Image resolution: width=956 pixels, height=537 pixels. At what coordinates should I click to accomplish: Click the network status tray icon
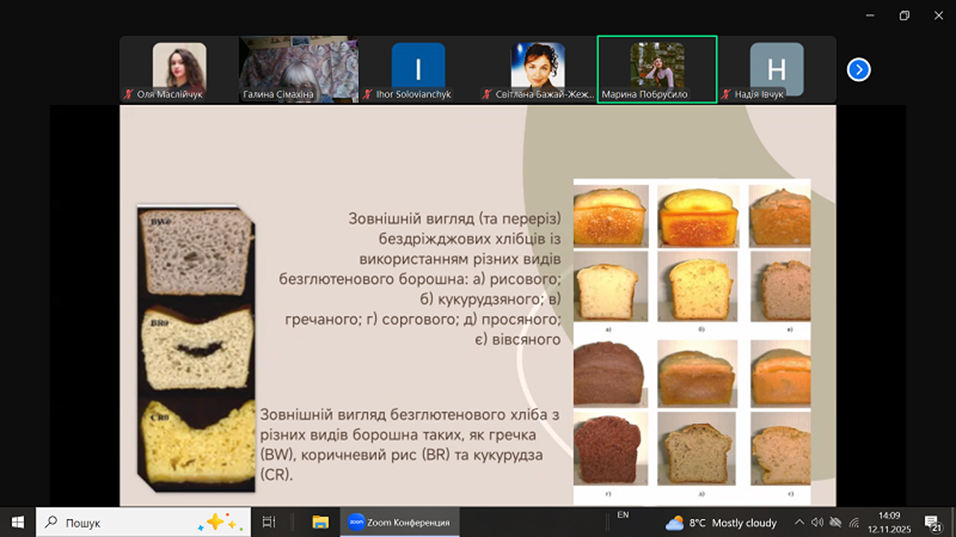(x=835, y=522)
